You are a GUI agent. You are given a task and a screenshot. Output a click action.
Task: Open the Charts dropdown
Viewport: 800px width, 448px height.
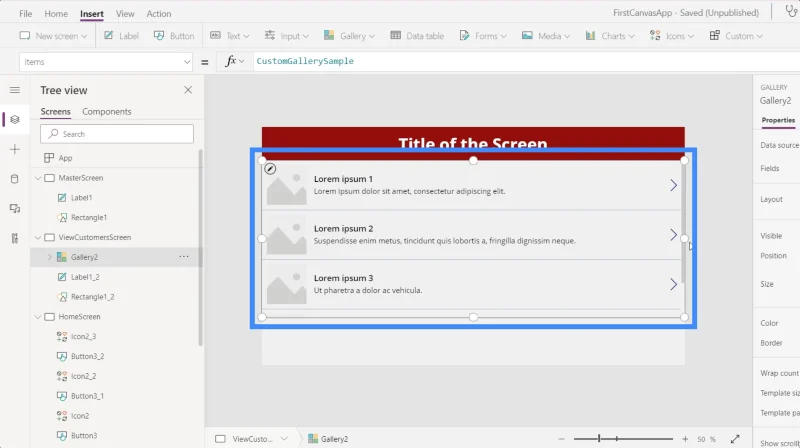point(610,36)
